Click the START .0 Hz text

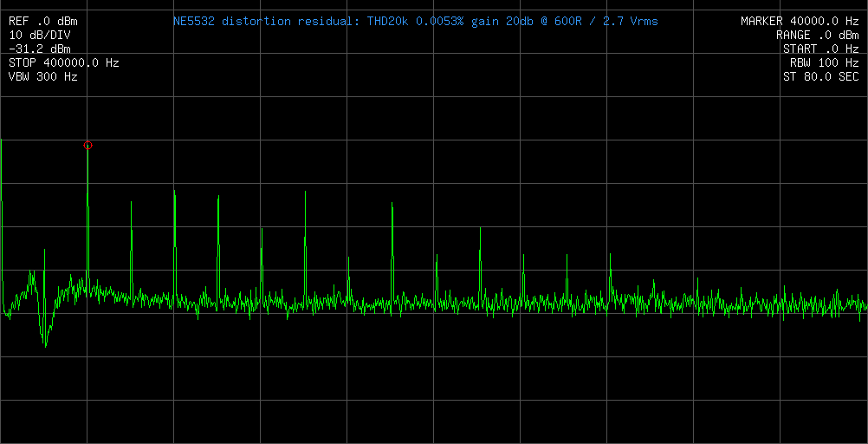(821, 49)
